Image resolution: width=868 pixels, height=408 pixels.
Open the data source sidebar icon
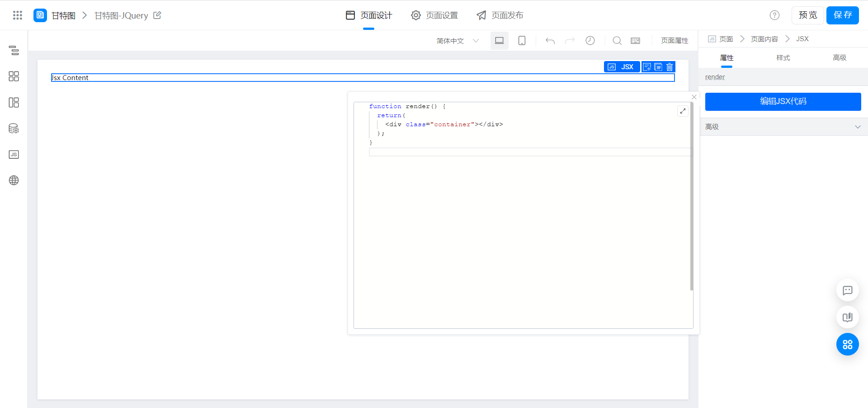14,128
